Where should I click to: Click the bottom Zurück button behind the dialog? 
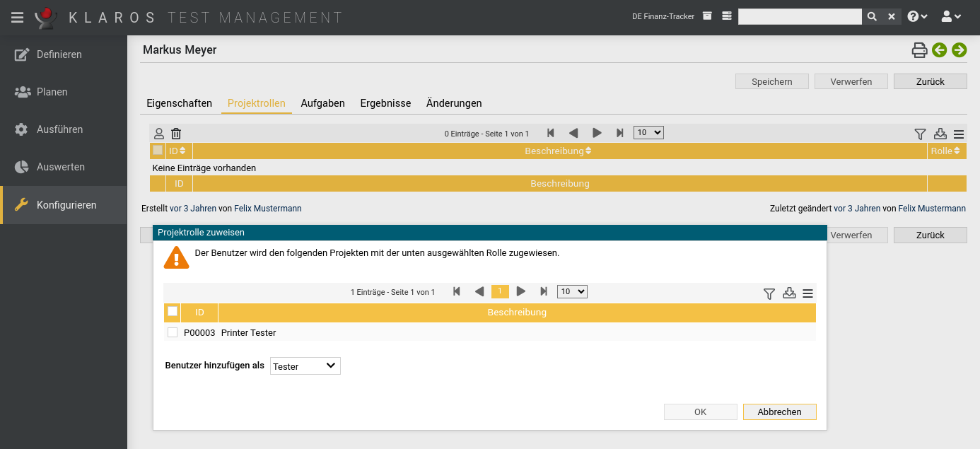(x=931, y=235)
